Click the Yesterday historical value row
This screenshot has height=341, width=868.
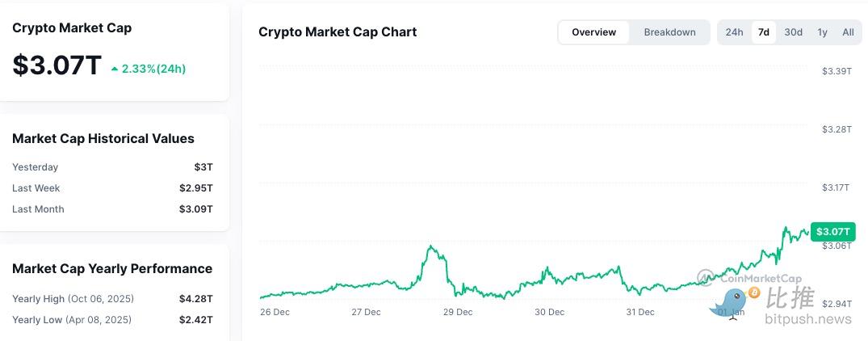112,167
